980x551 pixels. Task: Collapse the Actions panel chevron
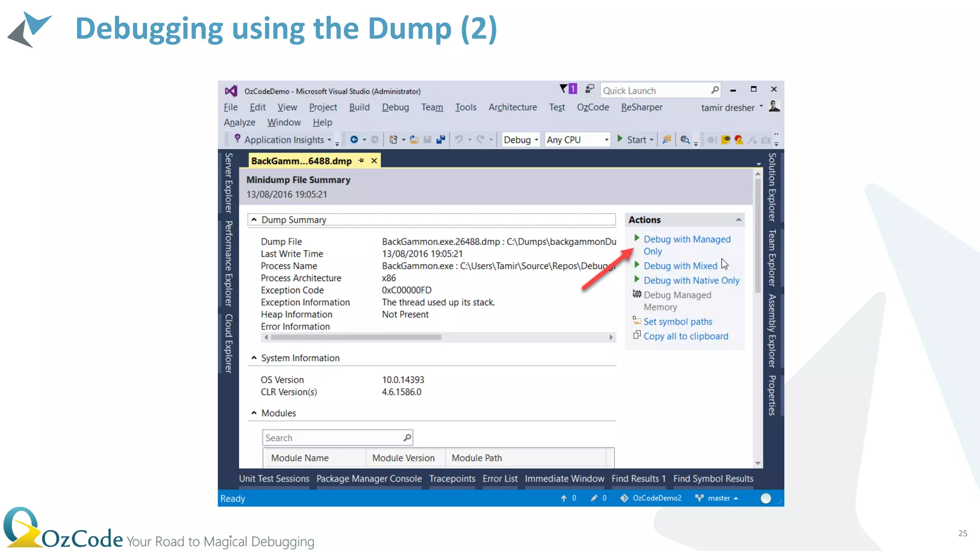(739, 220)
